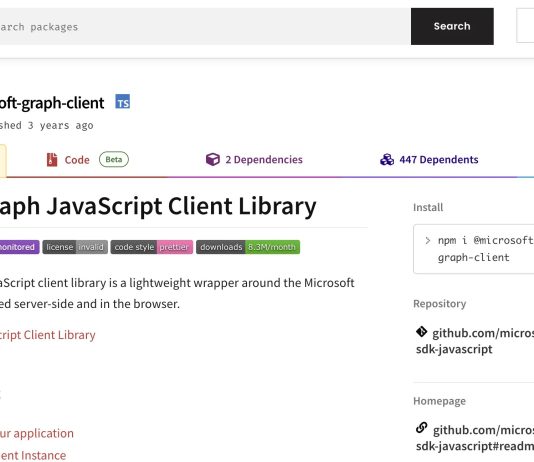This screenshot has height=462, width=534.
Task: Click the chain link homepage icon
Action: coord(422,428)
